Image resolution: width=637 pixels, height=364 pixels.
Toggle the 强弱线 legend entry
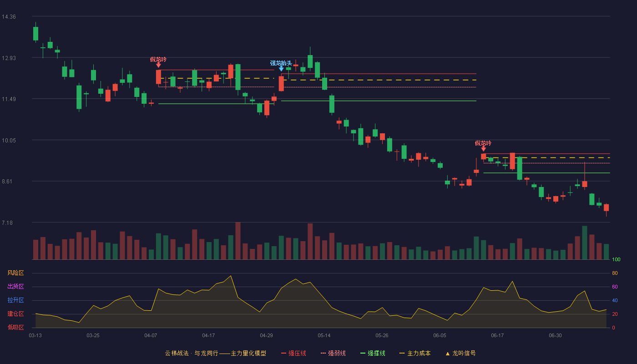point(333,353)
